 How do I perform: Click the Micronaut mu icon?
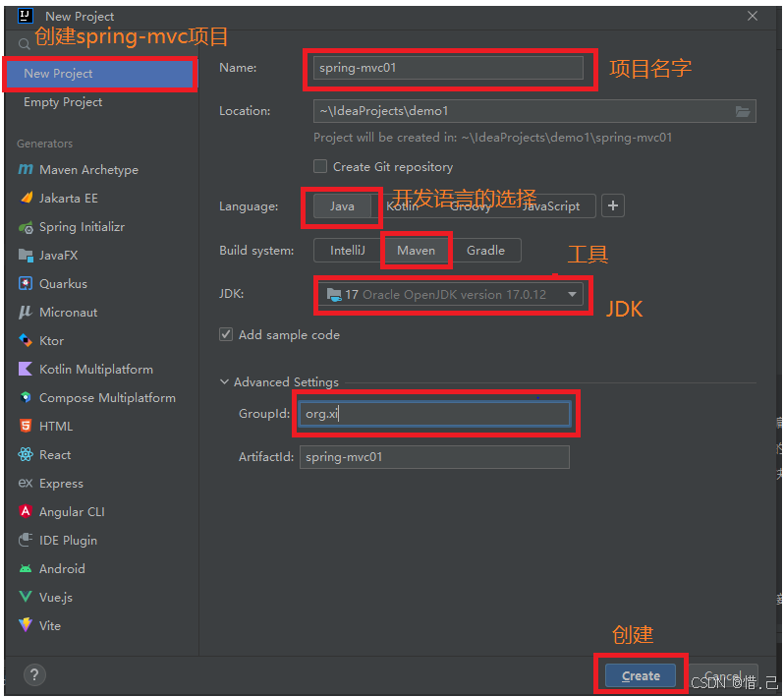(25, 313)
